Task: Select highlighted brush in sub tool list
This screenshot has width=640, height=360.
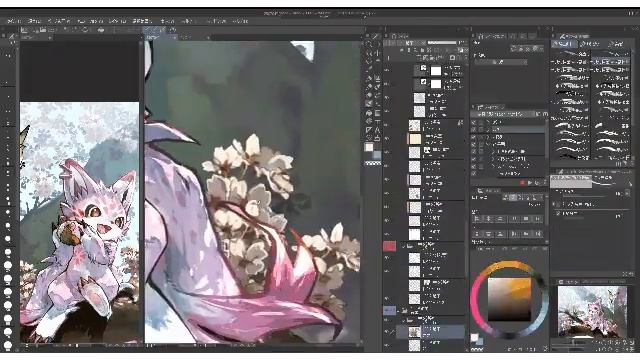Action: point(611,62)
